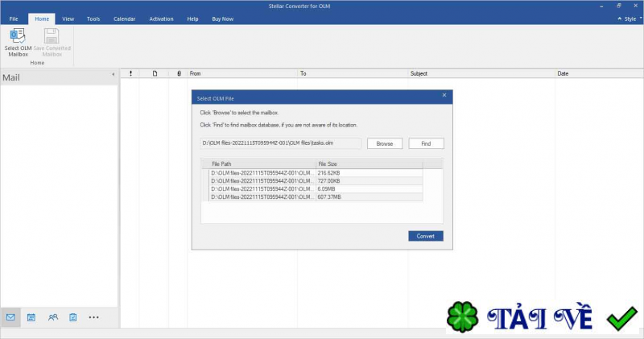Screen dimensions: 644x339
Task: Open the Activation tab
Action: click(161, 19)
